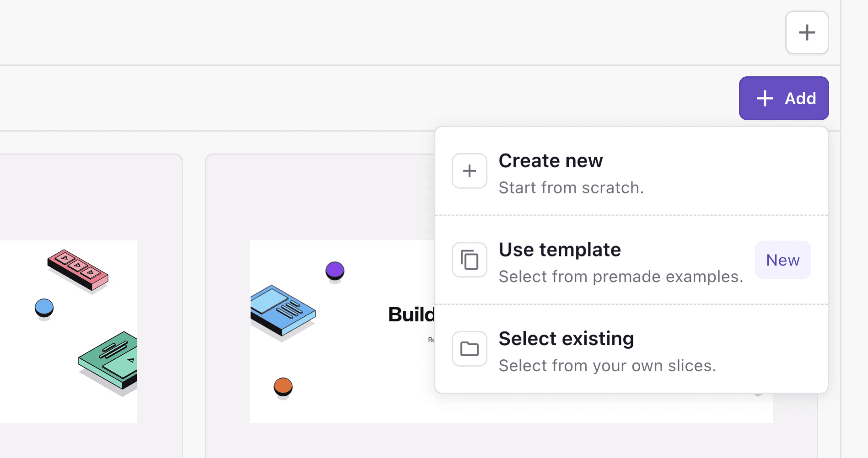Choose Select existing from the menu
This screenshot has width=868, height=458.
click(x=566, y=339)
